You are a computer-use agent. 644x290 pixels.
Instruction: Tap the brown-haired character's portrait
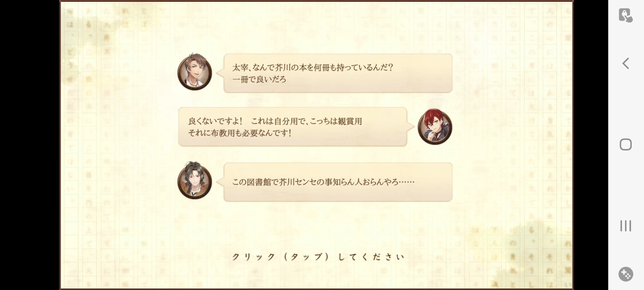(195, 73)
